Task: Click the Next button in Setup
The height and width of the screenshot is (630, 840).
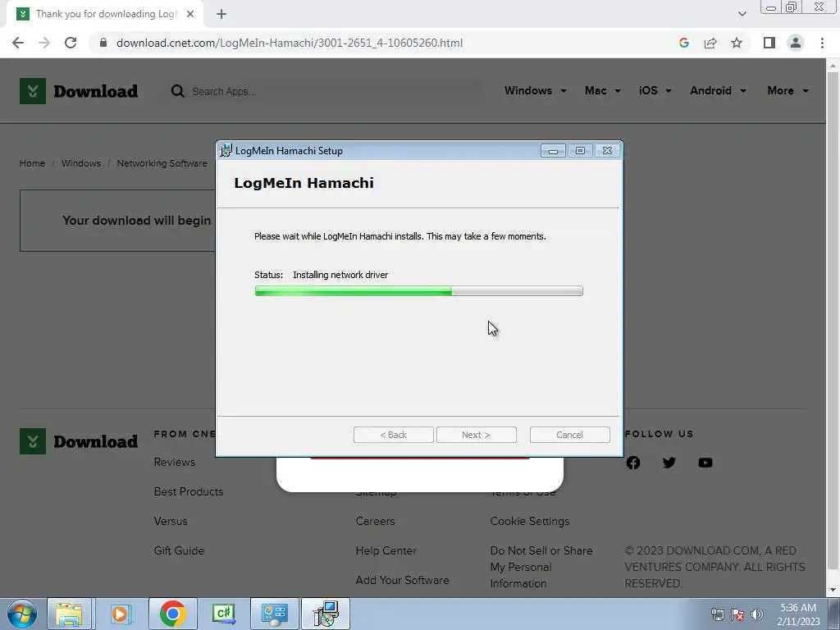Action: (477, 435)
